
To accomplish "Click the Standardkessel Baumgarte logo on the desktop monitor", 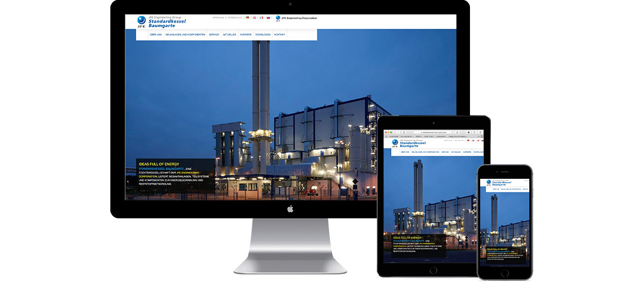I will [162, 21].
